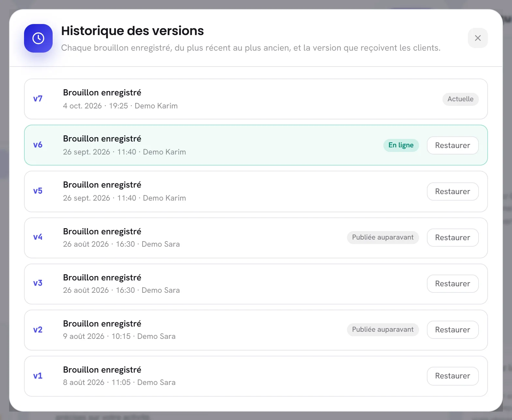Viewport: 512px width, 420px height.
Task: Click the clock history icon
Action: tap(38, 38)
